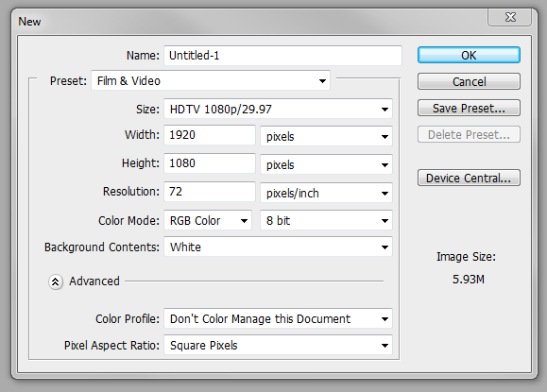
Task: Open the Preset dropdown showing Film & Video
Action: click(211, 80)
